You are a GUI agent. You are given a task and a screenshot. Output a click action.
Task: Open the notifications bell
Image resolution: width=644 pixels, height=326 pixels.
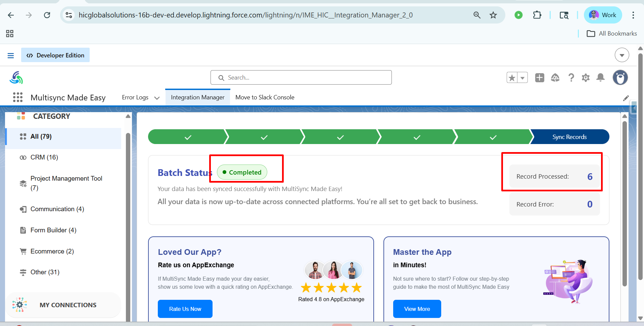[x=600, y=78]
